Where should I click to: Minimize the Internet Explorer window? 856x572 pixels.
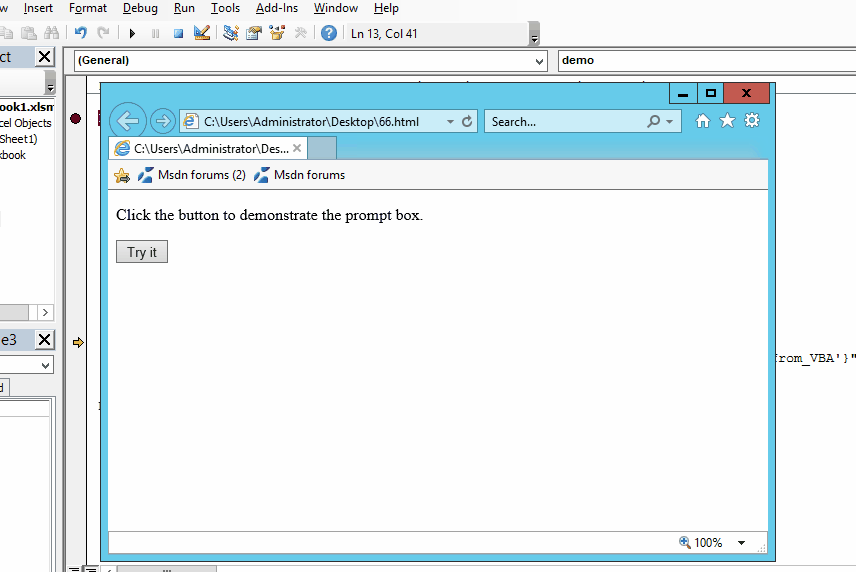coord(683,93)
